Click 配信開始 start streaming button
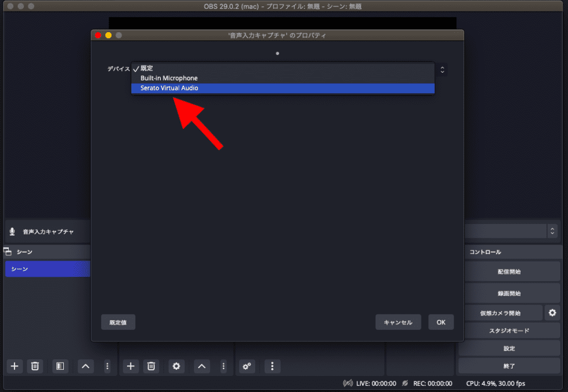This screenshot has width=568, height=392. point(509,272)
